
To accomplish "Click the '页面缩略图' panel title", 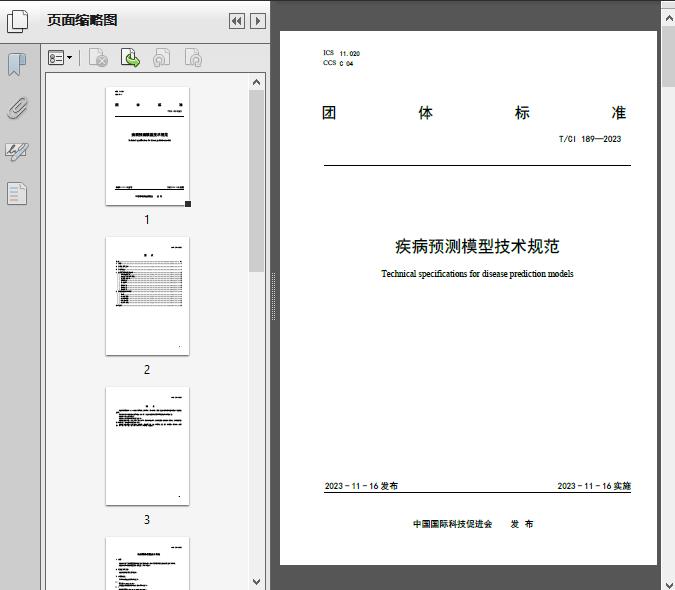I will click(82, 20).
